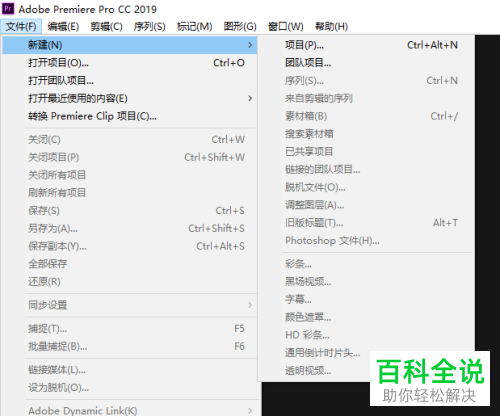
Task: Click the 捕捉(T)... menu item
Action: [130, 329]
